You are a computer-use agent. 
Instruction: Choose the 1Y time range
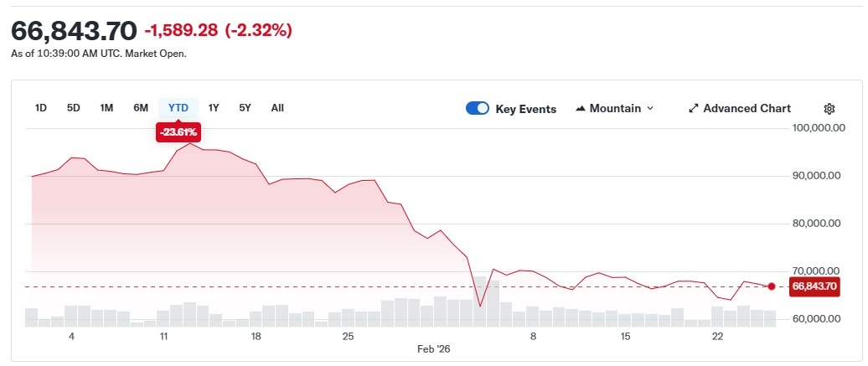pos(214,107)
